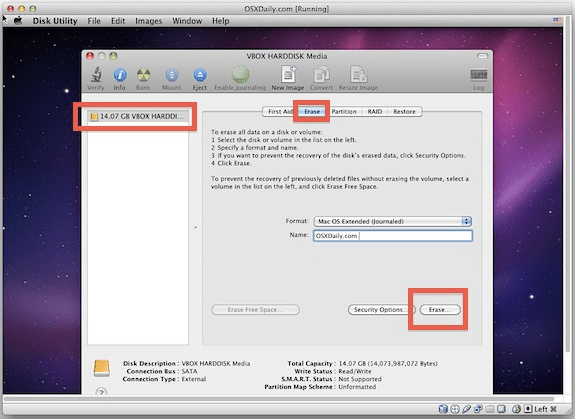Click the VirtualBox window vertical scrollbar

pos(568,183)
